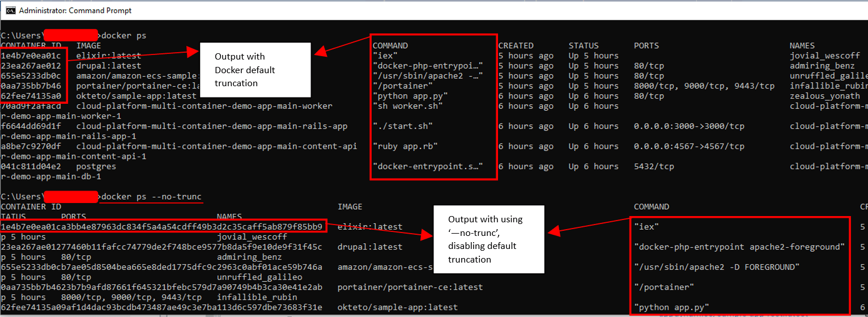Click truncated command "/usr/sbin/apache2 -…"

tap(428, 76)
